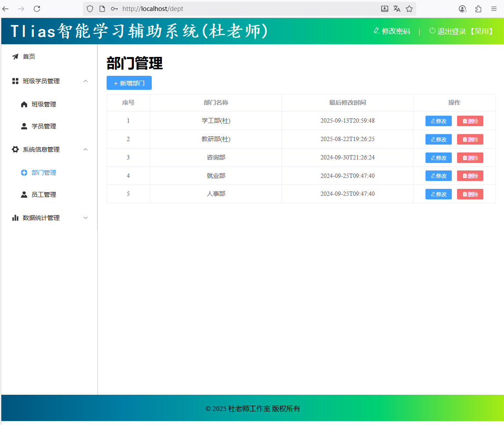Click the 员工管理 person icon
Screen dimensions: 504x425
[24, 195]
